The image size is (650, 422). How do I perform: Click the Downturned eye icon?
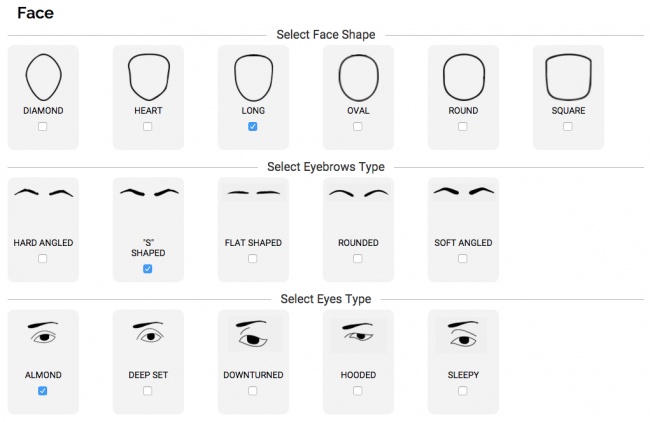click(x=252, y=334)
